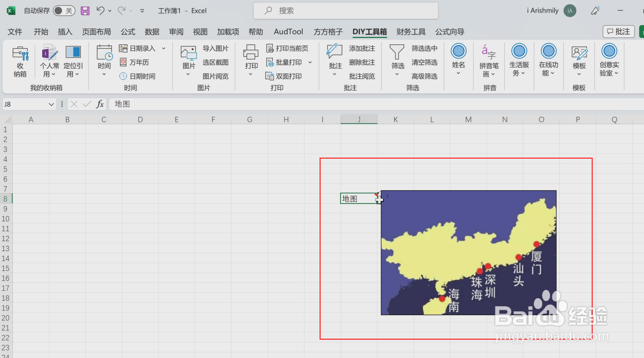Click 图片阅览 picture browse
The height and width of the screenshot is (358, 644).
(216, 76)
